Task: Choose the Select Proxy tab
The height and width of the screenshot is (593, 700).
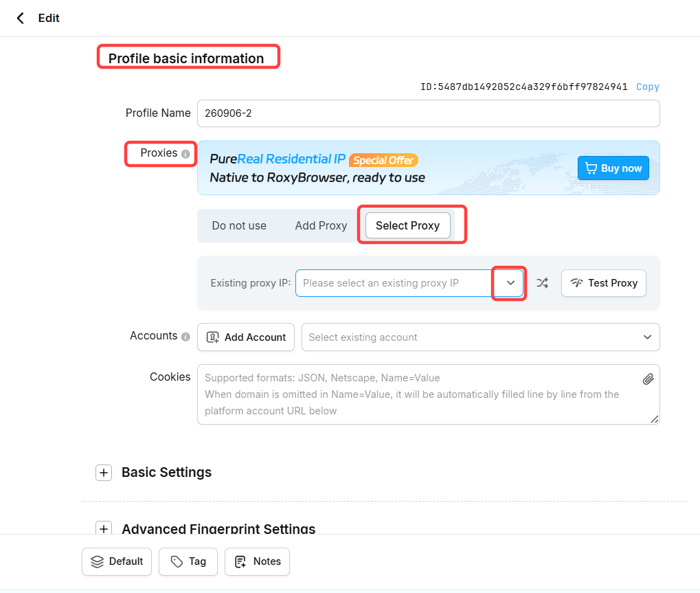Action: click(407, 226)
